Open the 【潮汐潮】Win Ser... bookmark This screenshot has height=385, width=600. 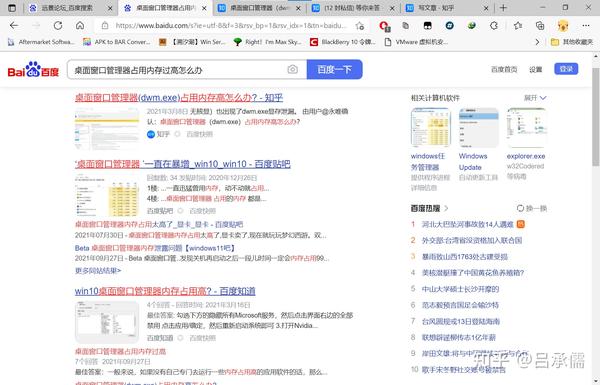coord(192,42)
